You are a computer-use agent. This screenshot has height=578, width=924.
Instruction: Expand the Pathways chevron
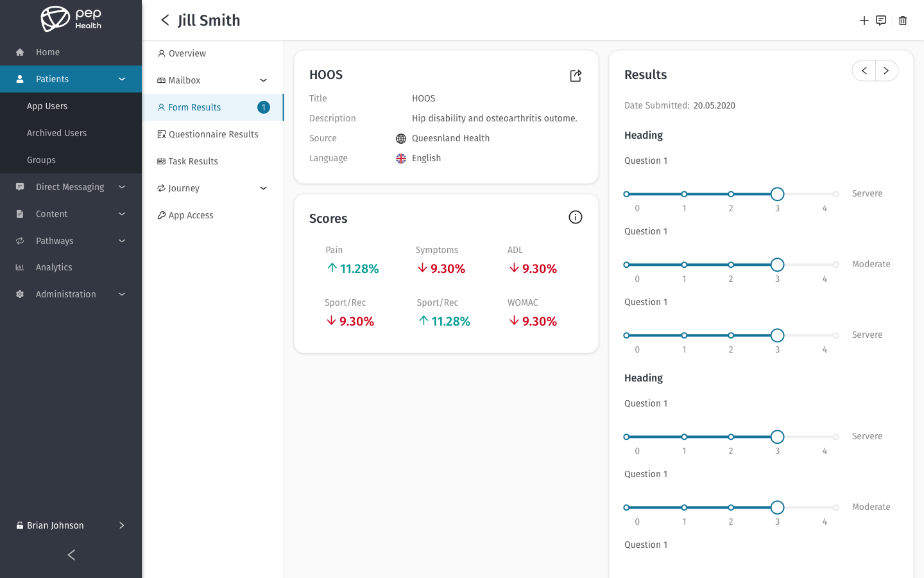[122, 241]
